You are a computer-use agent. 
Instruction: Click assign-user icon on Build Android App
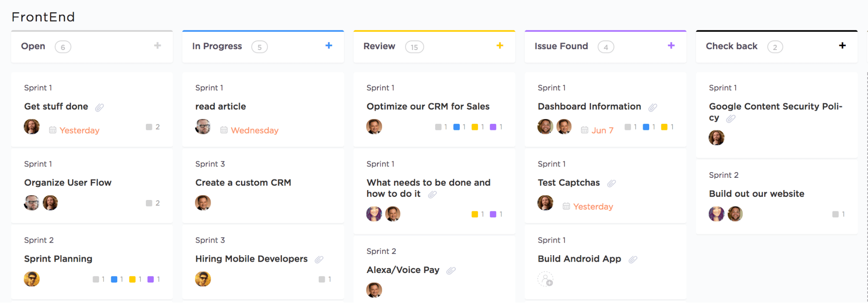click(545, 279)
